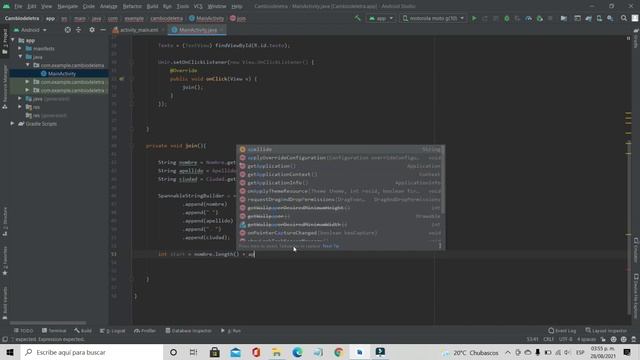Open the Favorites side tool tab
The height and width of the screenshot is (360, 640).
coord(5,261)
